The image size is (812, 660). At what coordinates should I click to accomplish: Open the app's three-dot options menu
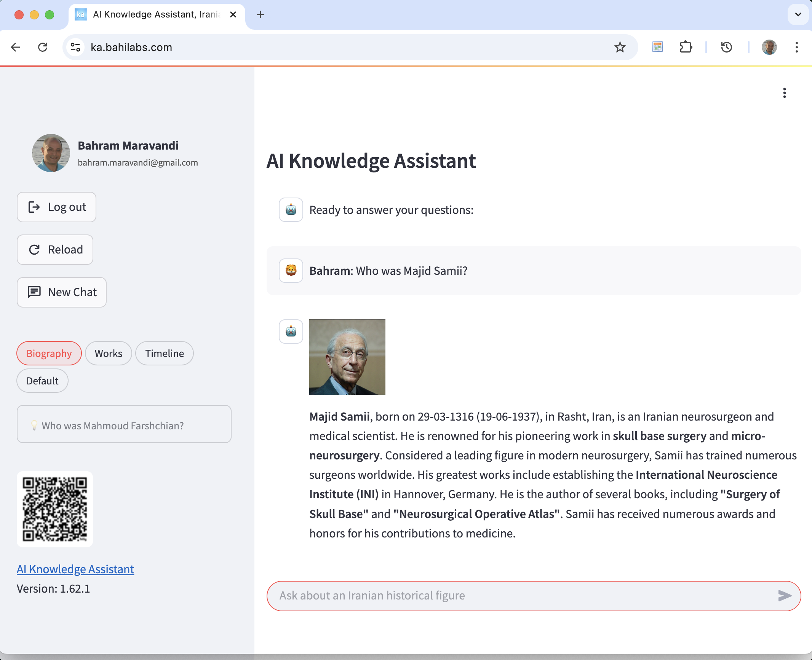784,93
